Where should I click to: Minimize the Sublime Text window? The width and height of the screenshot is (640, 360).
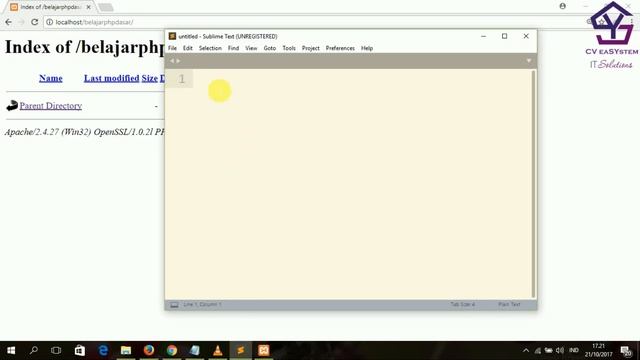coord(483,36)
